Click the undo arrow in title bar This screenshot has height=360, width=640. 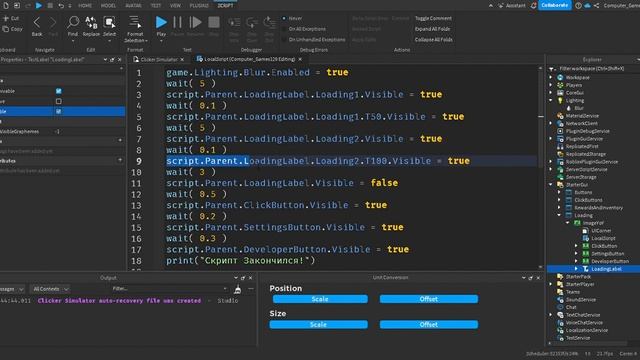[61, 5]
